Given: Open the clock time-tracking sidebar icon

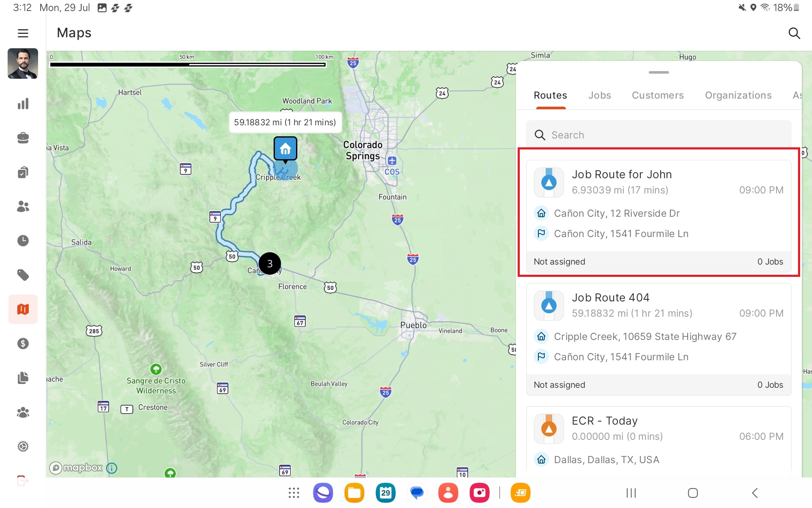Looking at the screenshot, I should pos(23,241).
